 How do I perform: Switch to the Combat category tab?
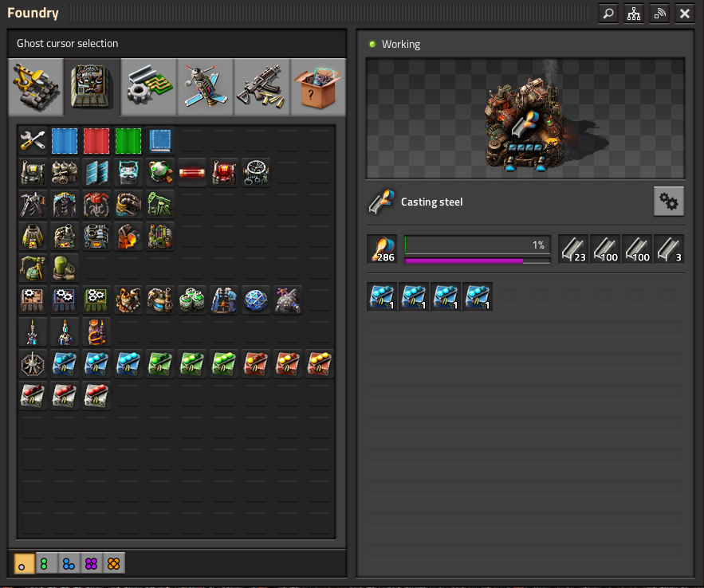pos(262,88)
